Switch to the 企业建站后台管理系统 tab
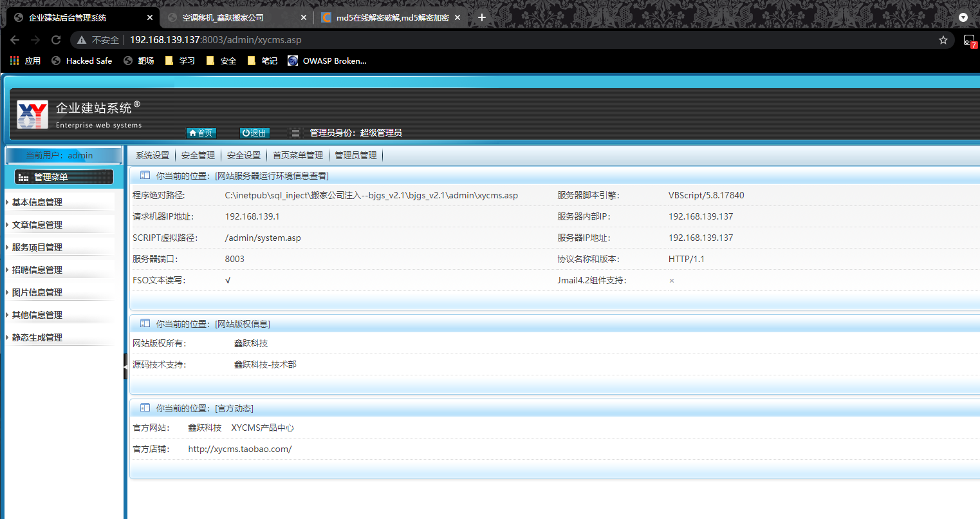Image resolution: width=980 pixels, height=519 pixels. (82, 17)
